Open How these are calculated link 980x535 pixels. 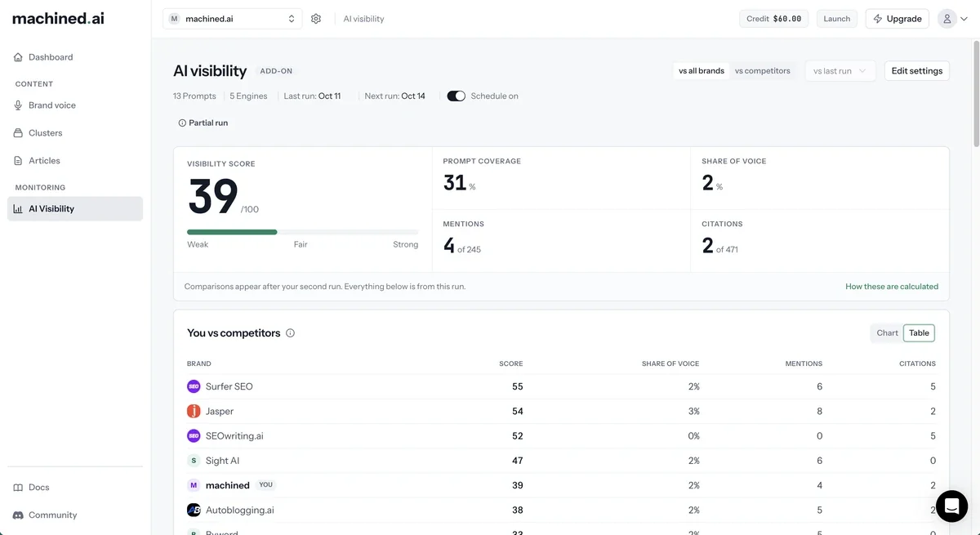(892, 287)
